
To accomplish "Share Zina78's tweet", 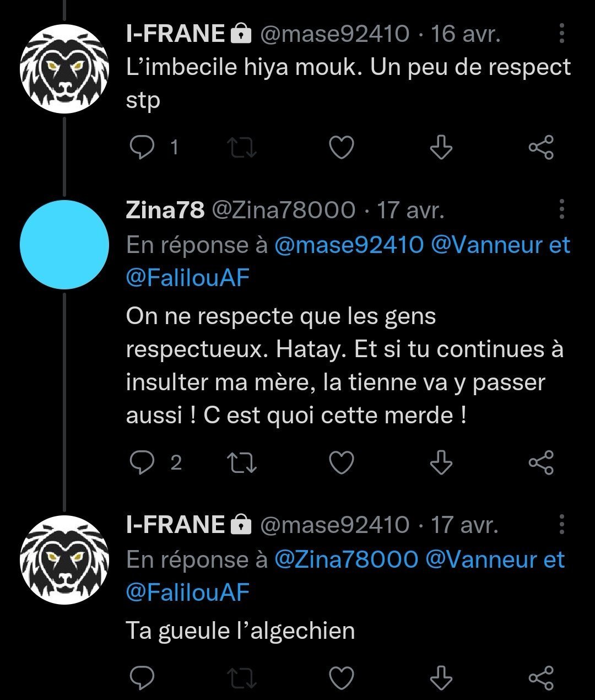I will (540, 462).
